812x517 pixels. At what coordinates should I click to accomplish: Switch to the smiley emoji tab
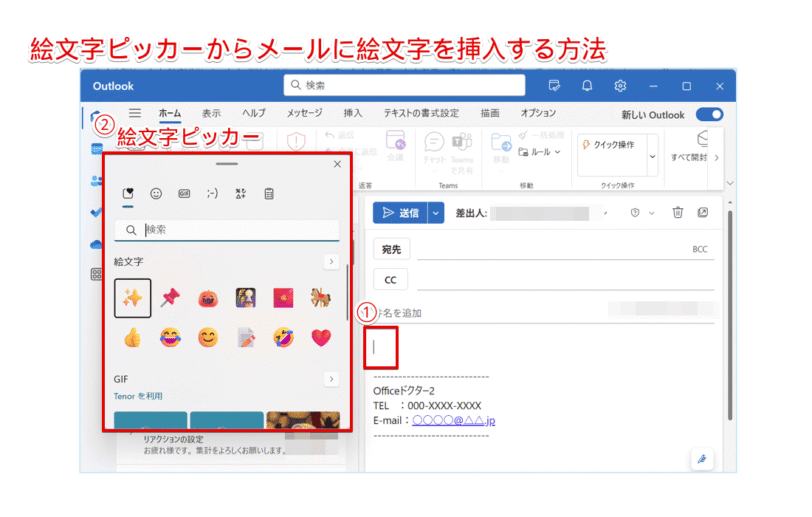click(156, 194)
